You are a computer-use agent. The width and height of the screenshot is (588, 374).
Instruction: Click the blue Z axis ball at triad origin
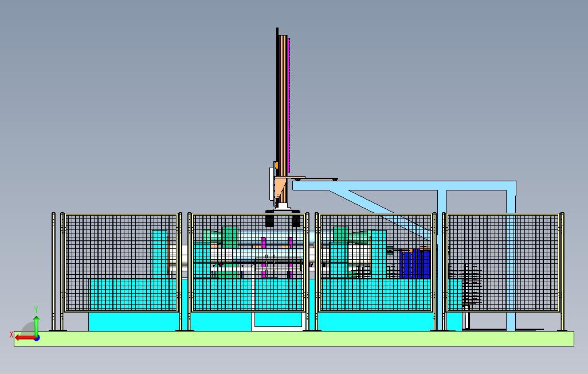pos(37,338)
